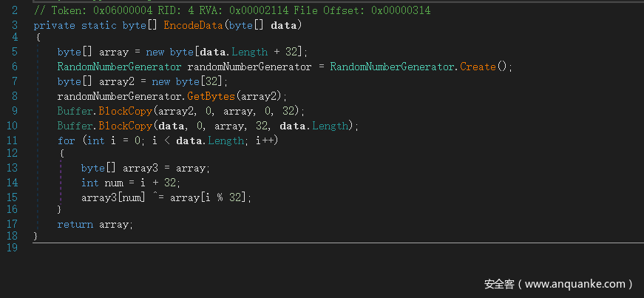Click the Token comment on line 2

pyautogui.click(x=231, y=10)
